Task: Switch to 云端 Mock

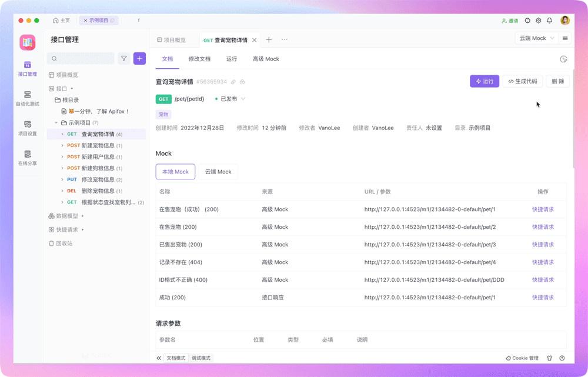Action: [x=218, y=172]
